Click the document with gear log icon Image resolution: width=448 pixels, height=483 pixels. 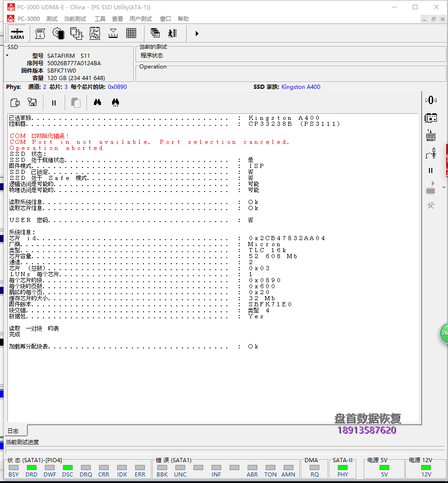tap(15, 103)
